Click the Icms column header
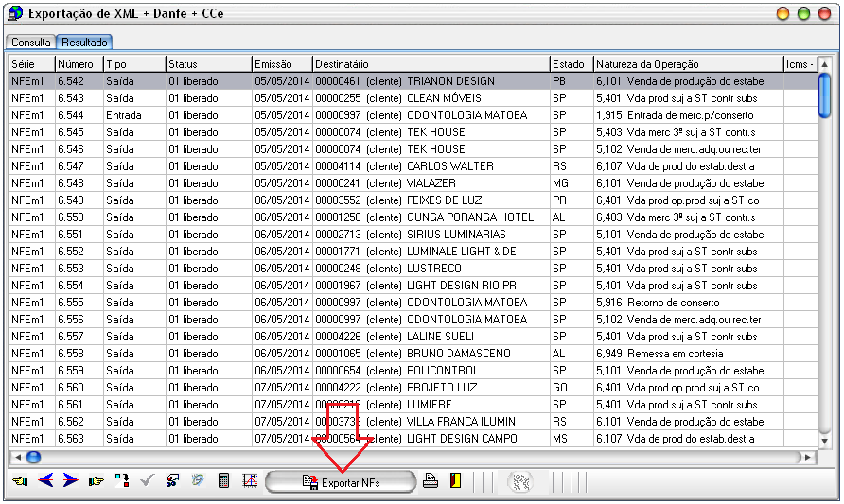The height and width of the screenshot is (504, 844). coord(800,64)
